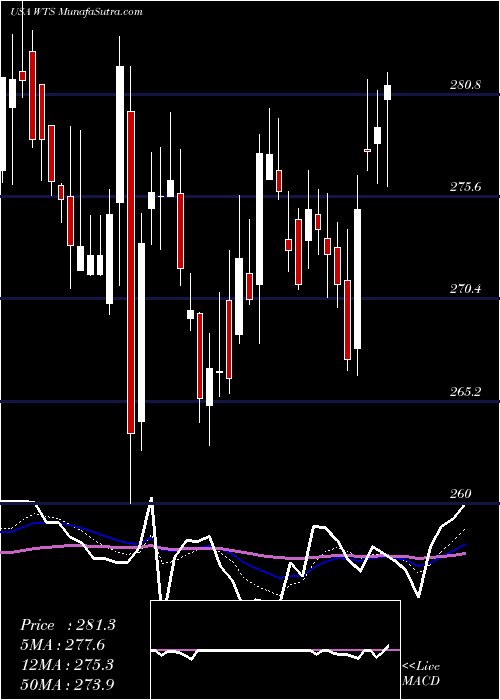Image resolution: width=500 pixels, height=700 pixels.
Task: Click the MACD inset chart panel
Action: click(275, 650)
